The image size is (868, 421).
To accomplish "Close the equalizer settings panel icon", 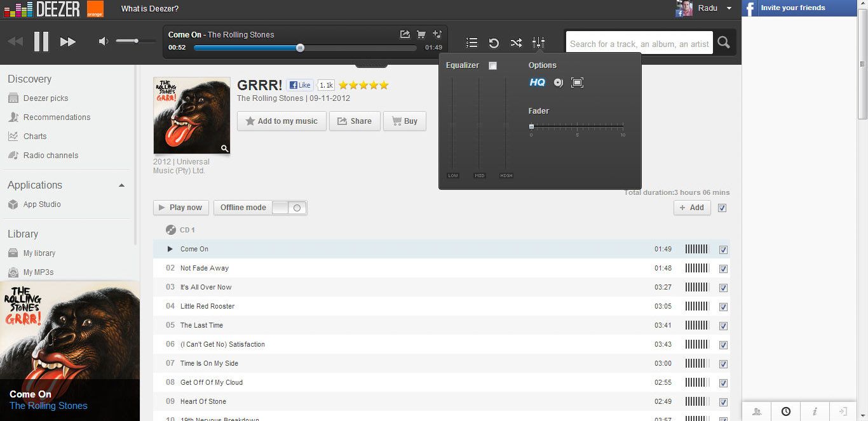I will (538, 43).
